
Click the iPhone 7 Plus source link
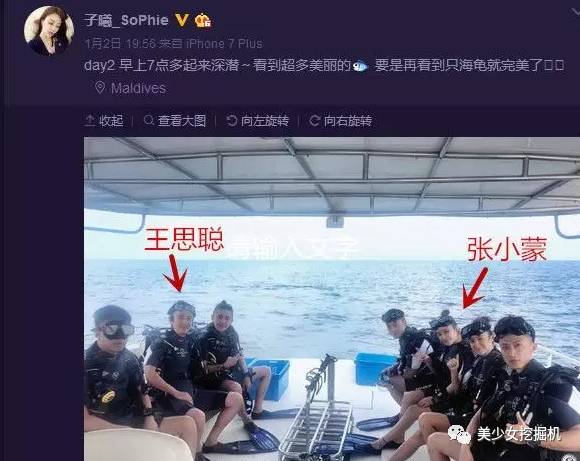click(x=225, y=44)
